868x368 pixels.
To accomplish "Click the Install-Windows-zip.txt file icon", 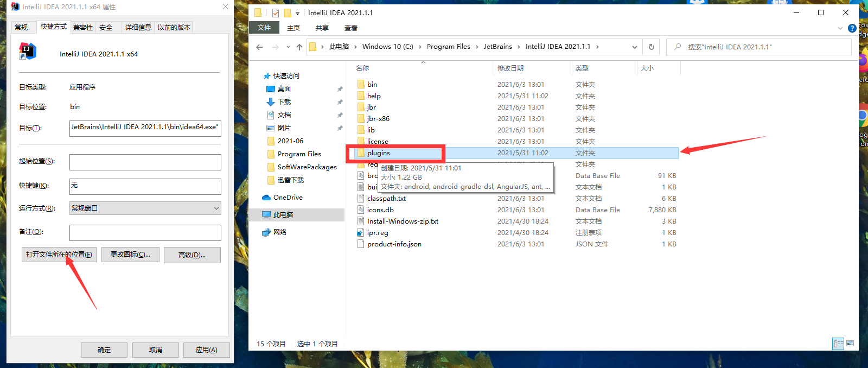I will point(361,221).
